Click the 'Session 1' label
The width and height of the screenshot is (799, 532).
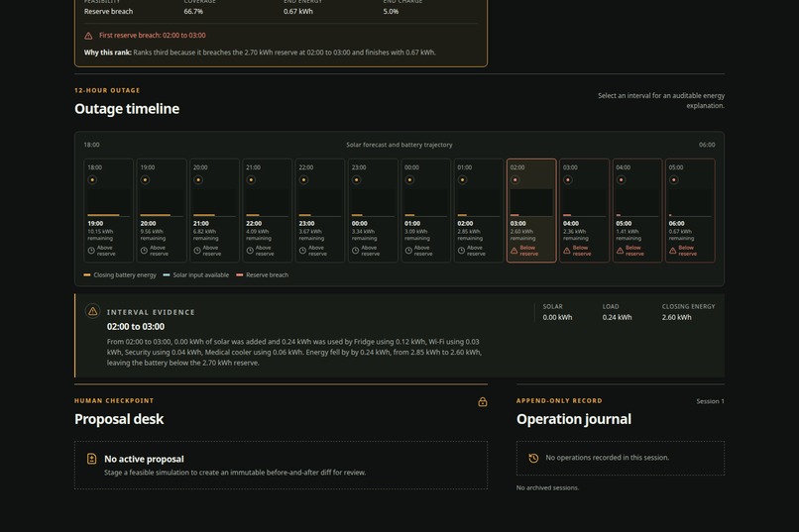click(x=711, y=401)
